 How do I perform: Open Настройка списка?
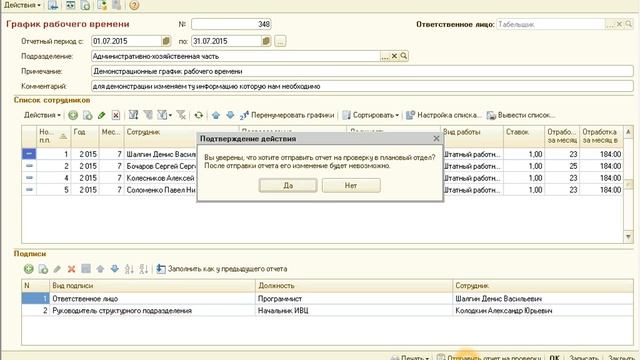tap(444, 116)
